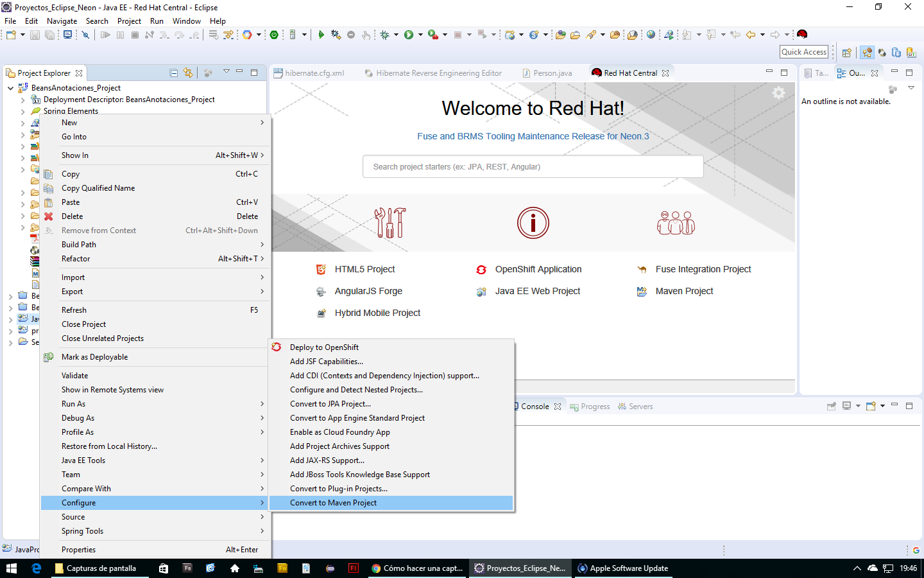Click the Search project starters field
The image size is (924, 578).
(x=533, y=166)
